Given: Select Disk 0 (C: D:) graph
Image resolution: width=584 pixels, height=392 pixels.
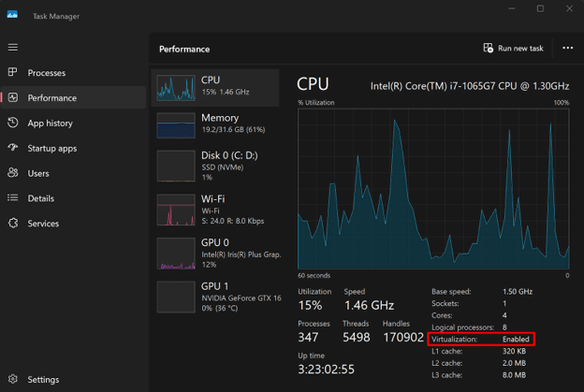Looking at the screenshot, I should click(x=176, y=166).
